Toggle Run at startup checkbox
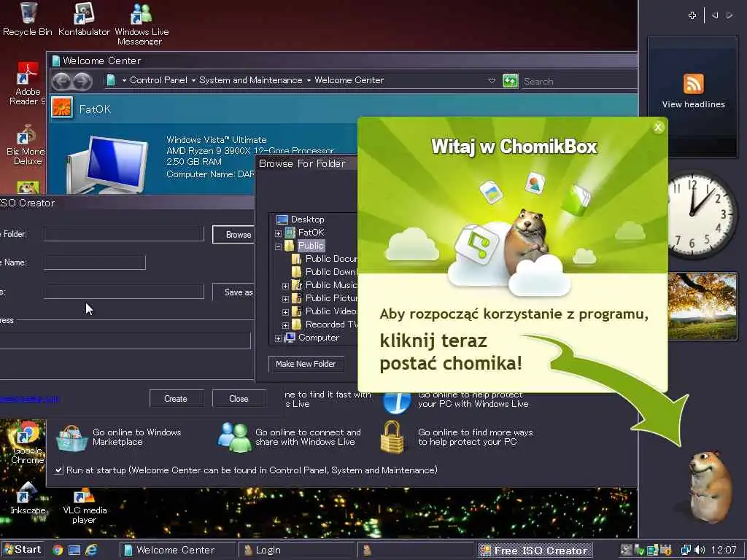This screenshot has height=560, width=747. click(x=58, y=470)
